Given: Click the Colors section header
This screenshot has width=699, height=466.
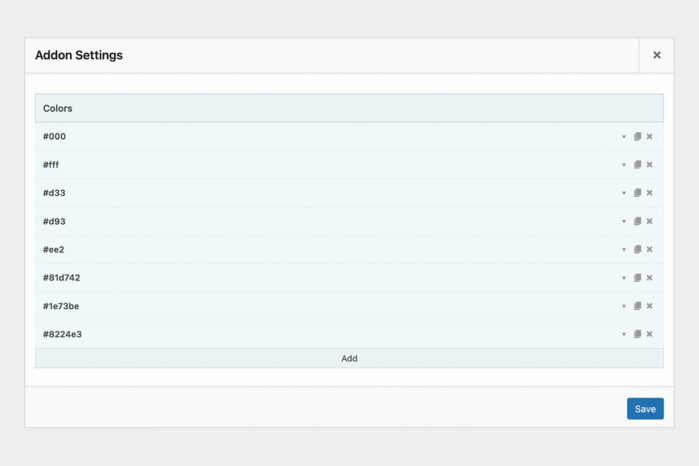Looking at the screenshot, I should click(x=58, y=108).
